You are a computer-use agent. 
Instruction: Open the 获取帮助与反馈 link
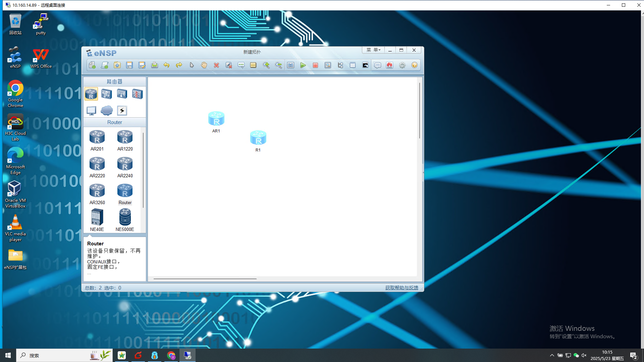point(401,288)
